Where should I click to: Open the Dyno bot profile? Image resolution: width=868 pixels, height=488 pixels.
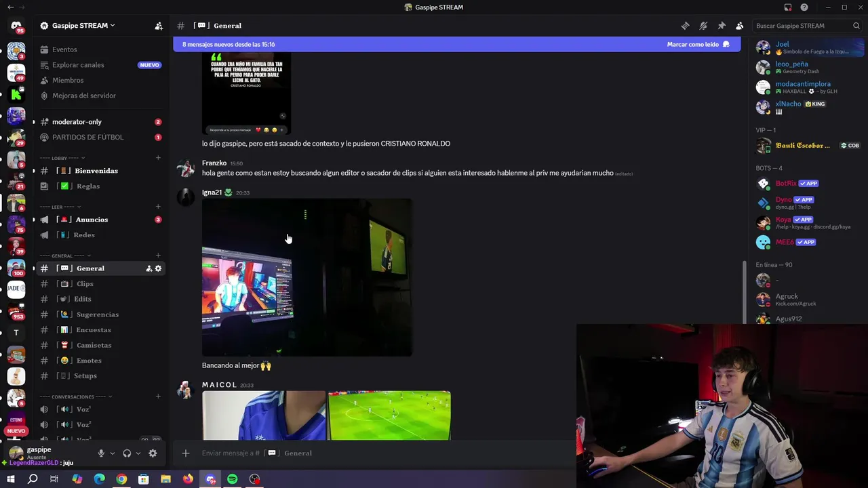(x=807, y=203)
